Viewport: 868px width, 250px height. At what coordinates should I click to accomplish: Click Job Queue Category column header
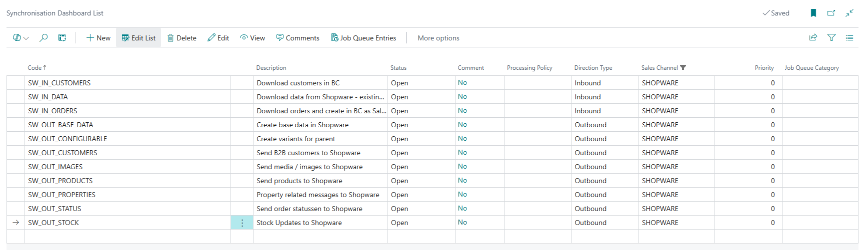click(811, 68)
